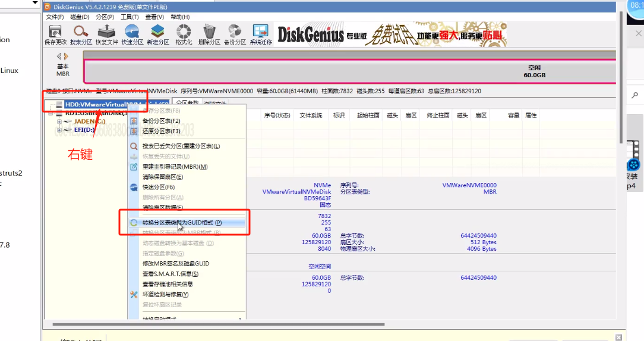Open the 文件(F) menu
The height and width of the screenshot is (341, 644).
[x=55, y=17]
